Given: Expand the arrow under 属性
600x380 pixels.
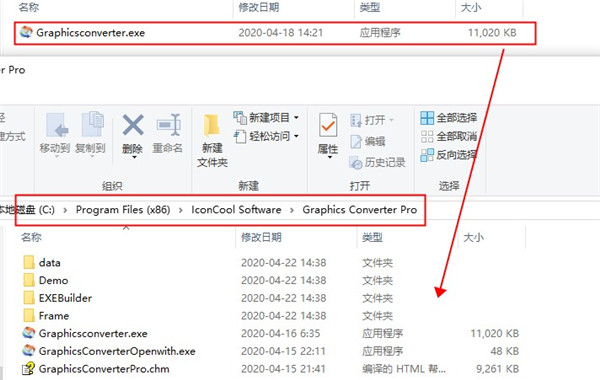Looking at the screenshot, I should coord(329,157).
